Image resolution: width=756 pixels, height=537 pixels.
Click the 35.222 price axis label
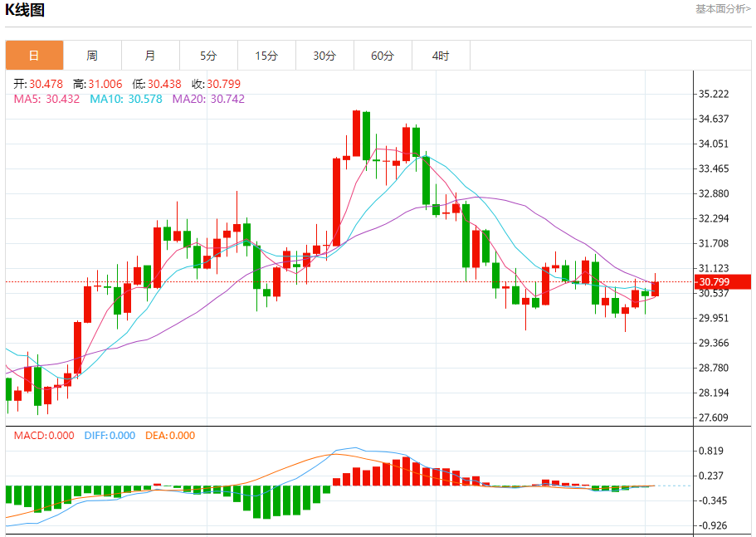tap(714, 94)
